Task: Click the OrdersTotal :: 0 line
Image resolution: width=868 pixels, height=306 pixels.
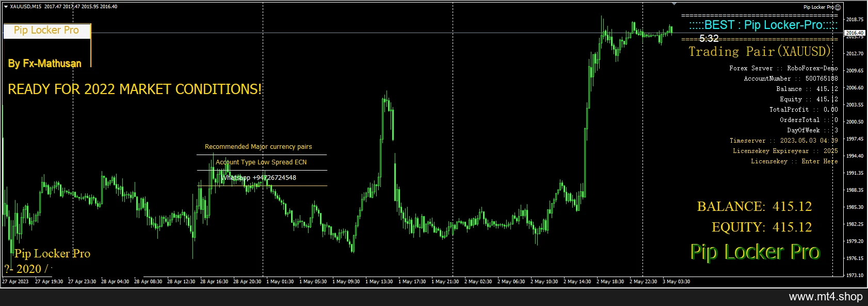Action: click(x=809, y=120)
